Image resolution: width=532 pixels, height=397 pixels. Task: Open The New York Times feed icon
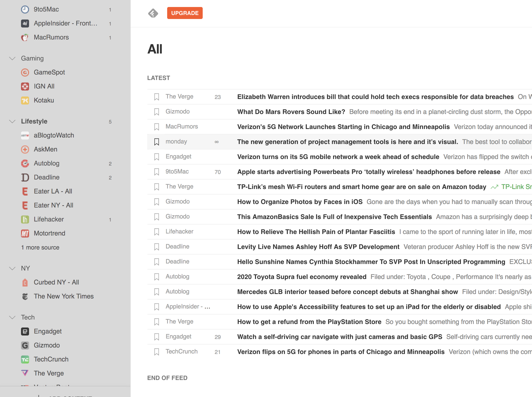tap(25, 296)
